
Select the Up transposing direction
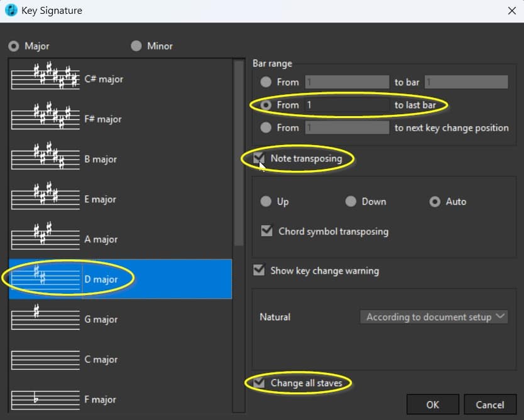266,202
